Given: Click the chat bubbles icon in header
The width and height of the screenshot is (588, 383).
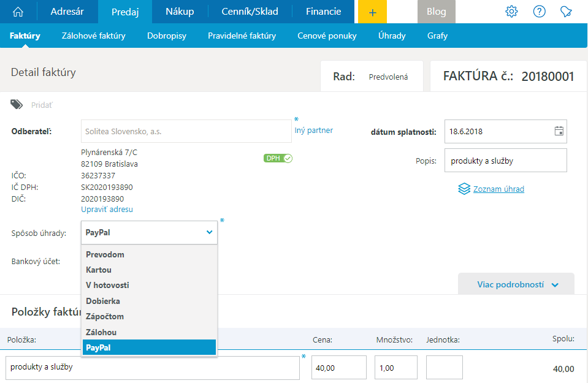Looking at the screenshot, I should click(567, 12).
